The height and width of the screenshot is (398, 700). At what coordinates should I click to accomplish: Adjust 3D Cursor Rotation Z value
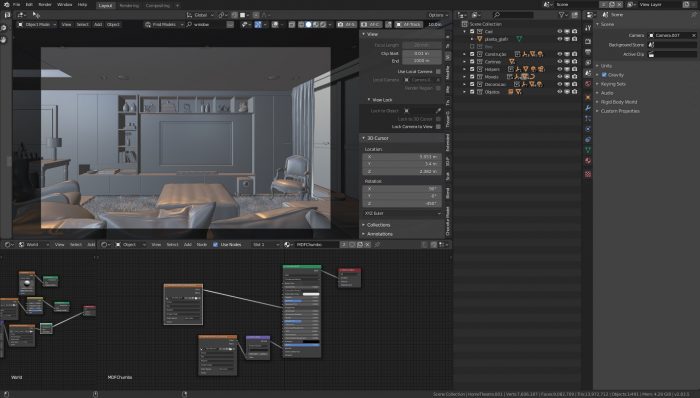coord(402,203)
